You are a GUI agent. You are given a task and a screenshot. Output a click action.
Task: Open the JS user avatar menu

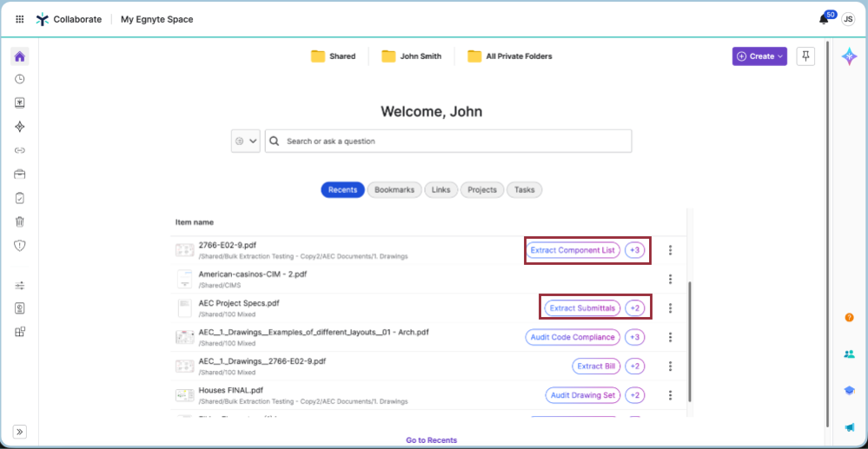(x=848, y=19)
